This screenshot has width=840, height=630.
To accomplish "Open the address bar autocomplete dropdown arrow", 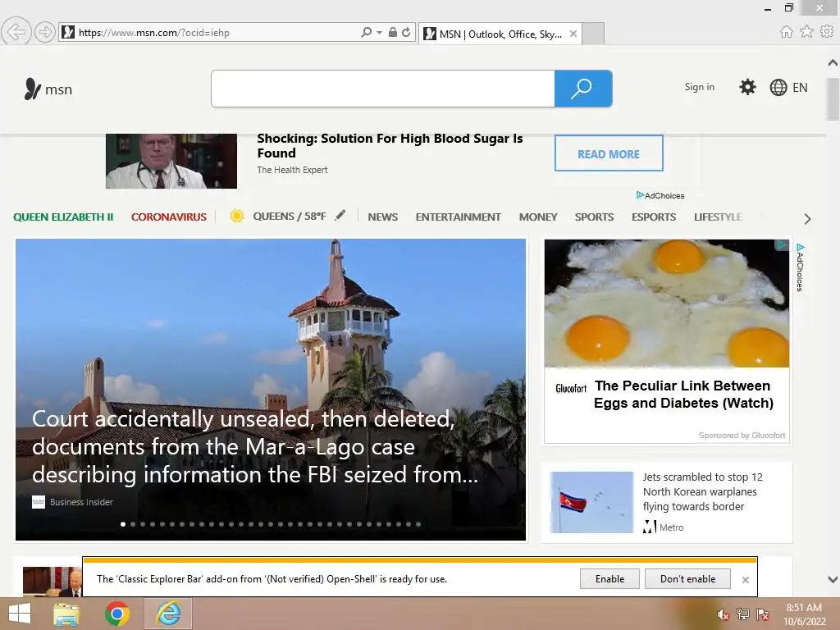I will (x=379, y=33).
